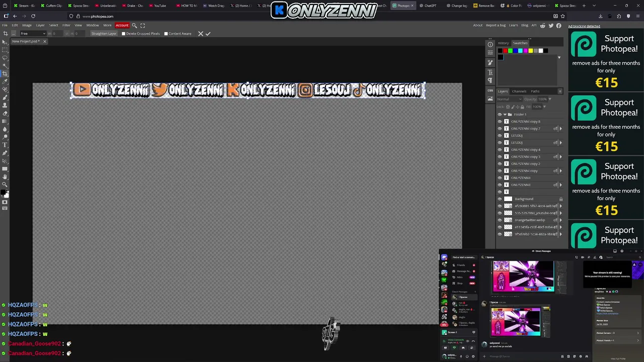Switch to the Paths tab
The height and width of the screenshot is (362, 644).
(x=535, y=92)
